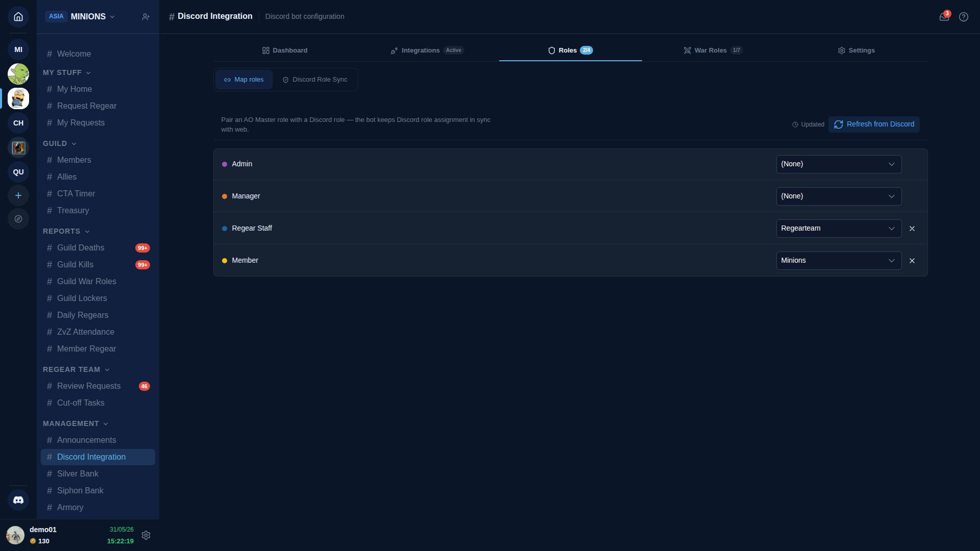Screen dimensions: 980x551
Task: Open Cut-off Tasks page
Action: (98, 403)
